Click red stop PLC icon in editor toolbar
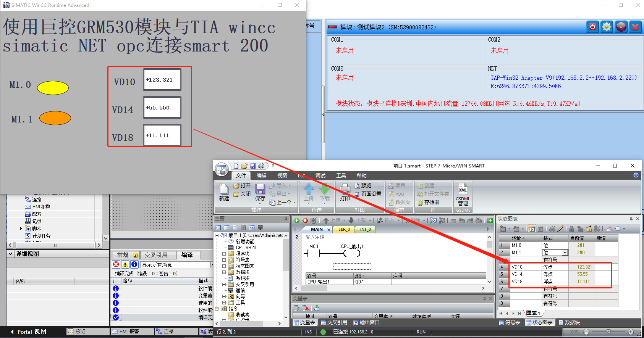The height and width of the screenshot is (338, 644). pyautogui.click(x=305, y=221)
